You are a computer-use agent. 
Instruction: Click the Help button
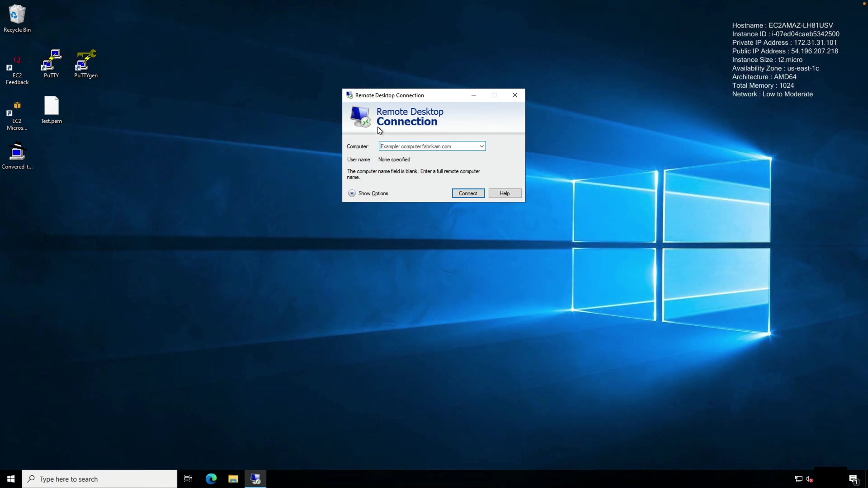pos(505,193)
